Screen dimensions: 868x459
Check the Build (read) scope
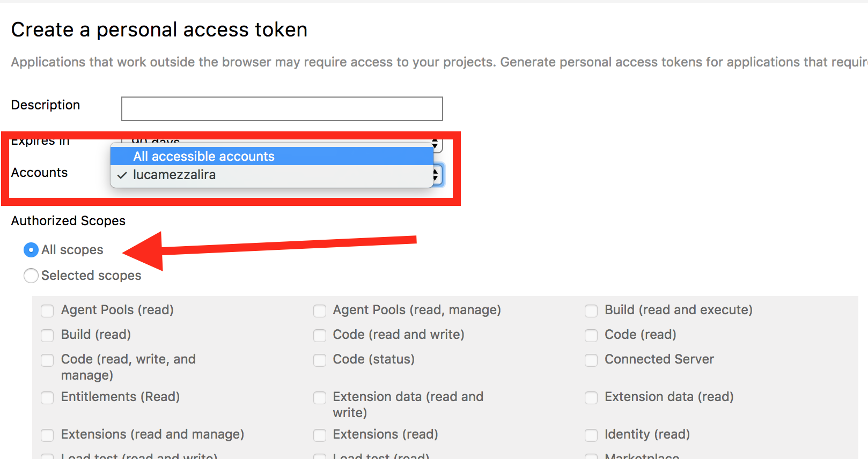tap(48, 335)
